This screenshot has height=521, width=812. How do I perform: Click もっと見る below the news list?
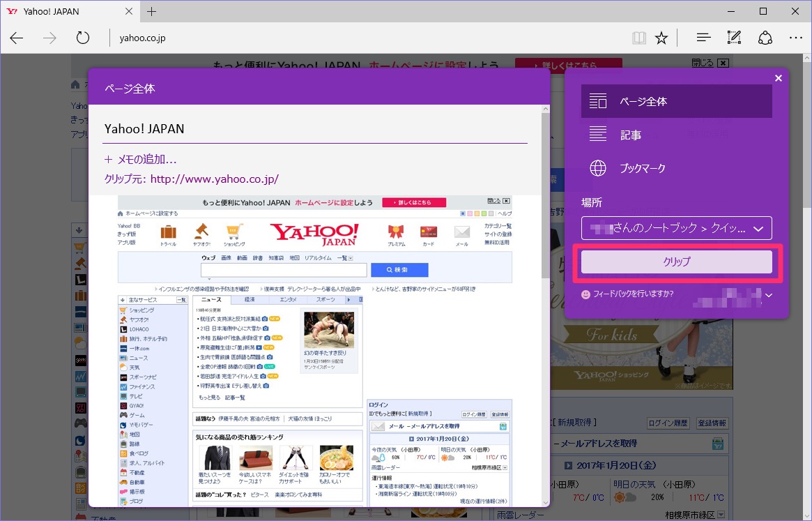pyautogui.click(x=209, y=398)
